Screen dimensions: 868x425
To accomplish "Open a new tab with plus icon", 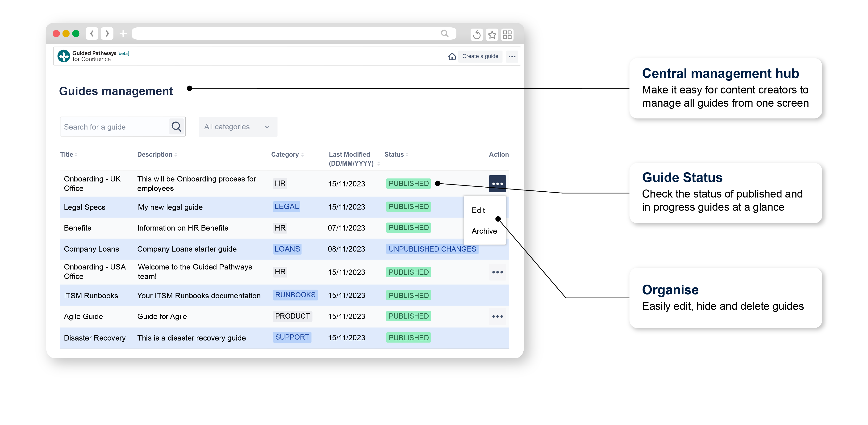I will click(123, 34).
